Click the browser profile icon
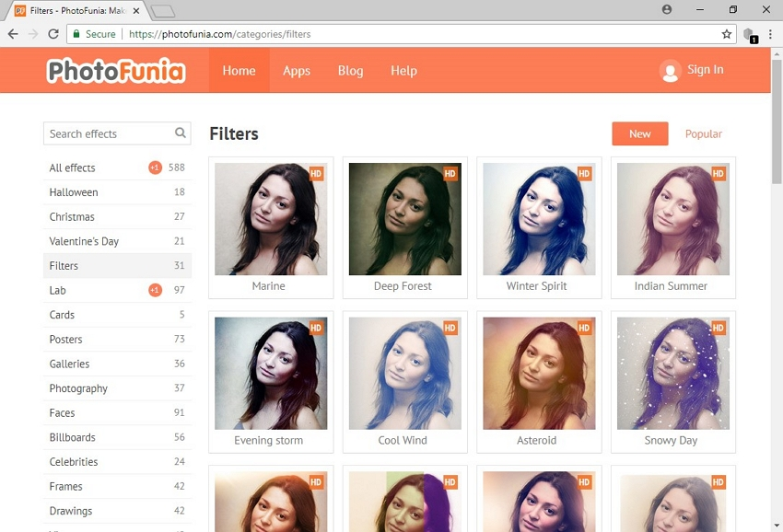This screenshot has width=783, height=532. (x=666, y=9)
